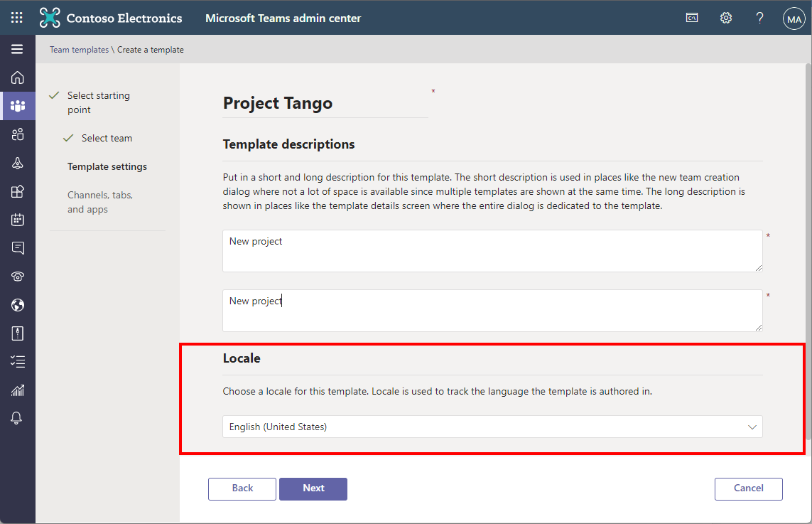Image resolution: width=812 pixels, height=524 pixels.
Task: Click the Team templates breadcrumb link
Action: (79, 50)
